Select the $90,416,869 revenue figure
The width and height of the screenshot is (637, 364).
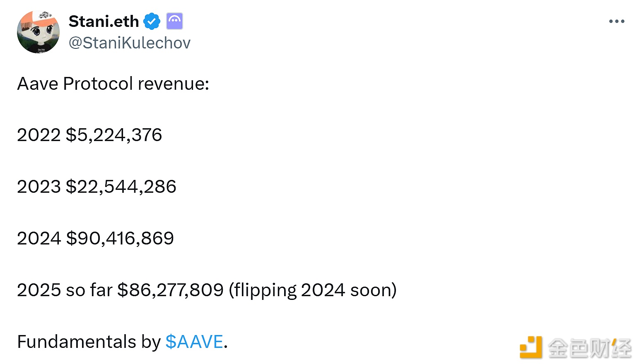point(120,239)
